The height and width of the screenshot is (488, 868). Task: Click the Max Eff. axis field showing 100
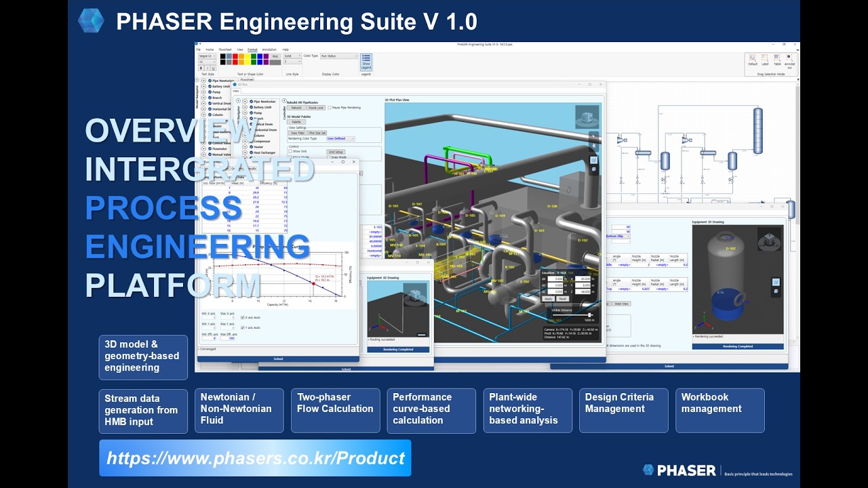pyautogui.click(x=228, y=338)
